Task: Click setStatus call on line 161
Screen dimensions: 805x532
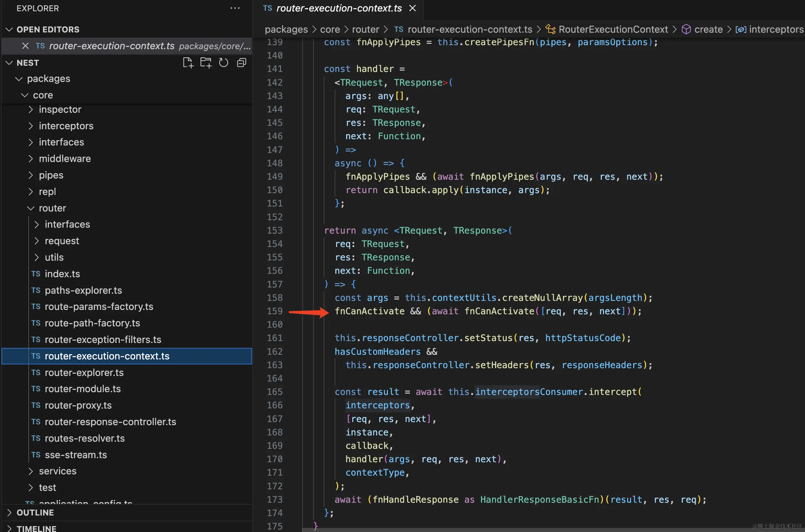Action: tap(488, 338)
